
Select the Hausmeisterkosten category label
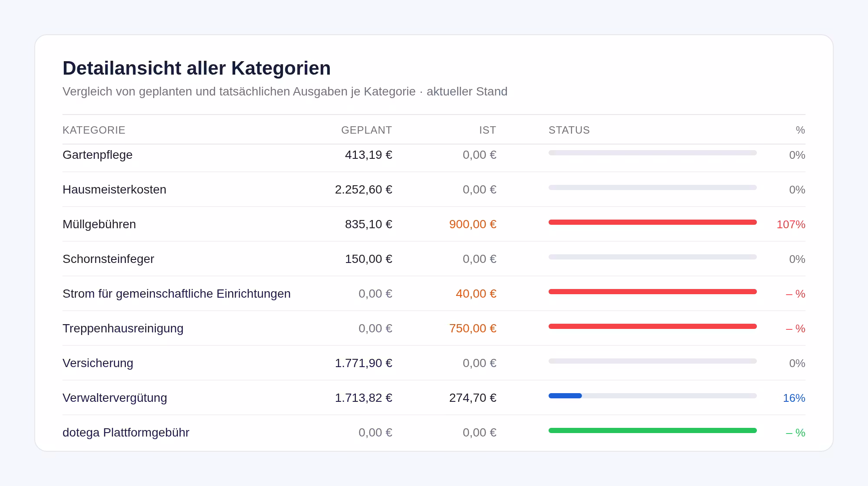[115, 190]
